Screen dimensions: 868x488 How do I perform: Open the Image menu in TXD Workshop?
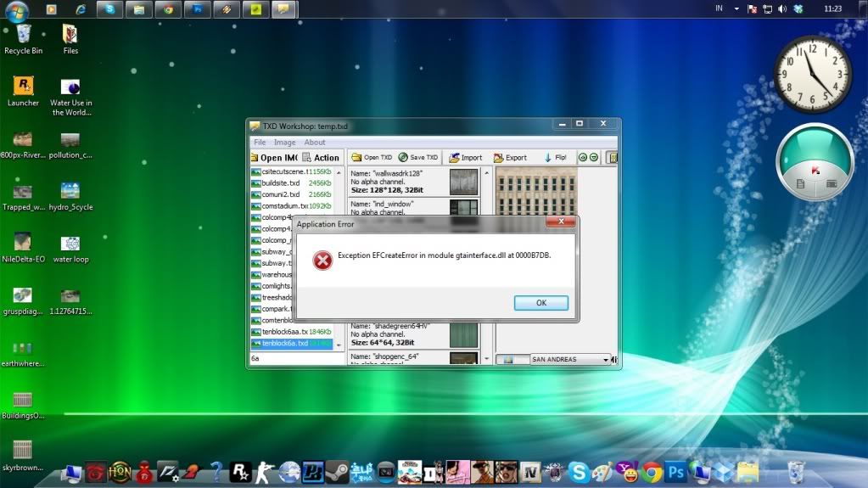tap(284, 143)
